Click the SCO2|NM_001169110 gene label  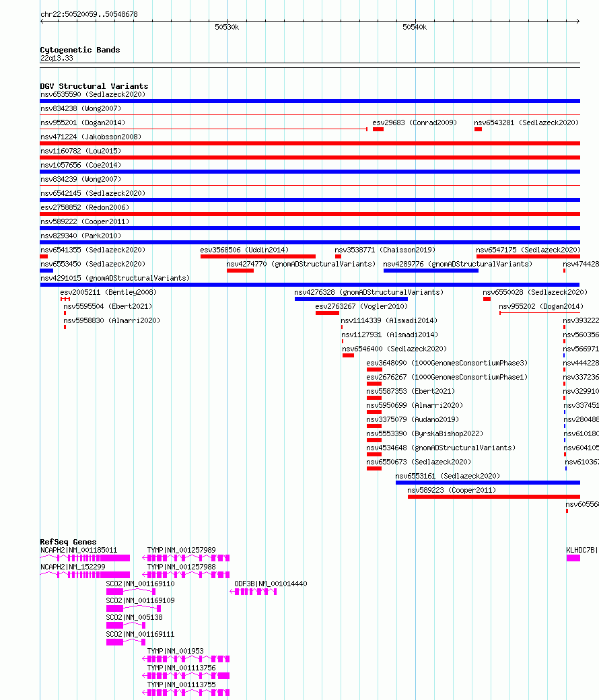140,584
